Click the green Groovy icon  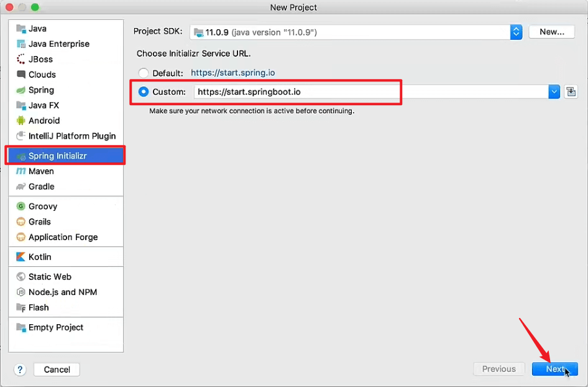(21, 206)
